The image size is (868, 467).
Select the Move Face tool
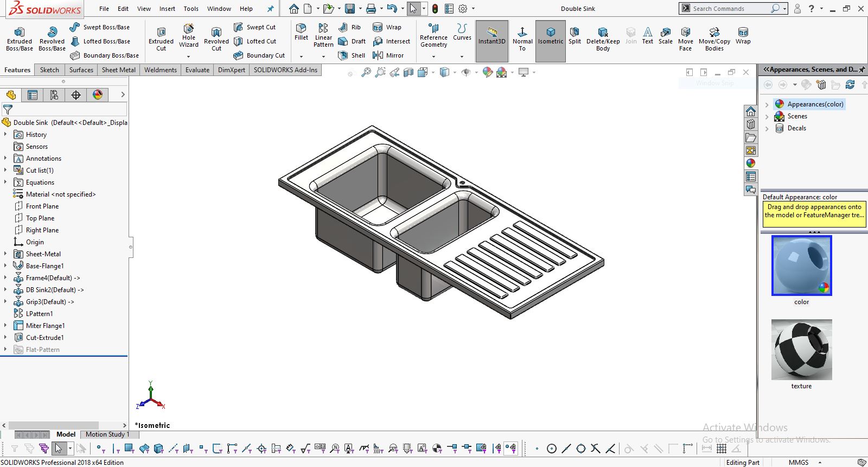coord(686,39)
